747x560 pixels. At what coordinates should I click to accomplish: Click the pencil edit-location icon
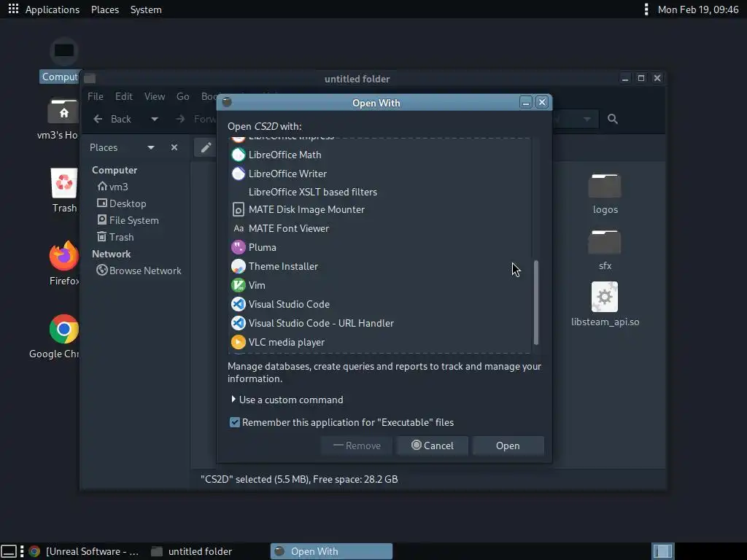pyautogui.click(x=206, y=147)
